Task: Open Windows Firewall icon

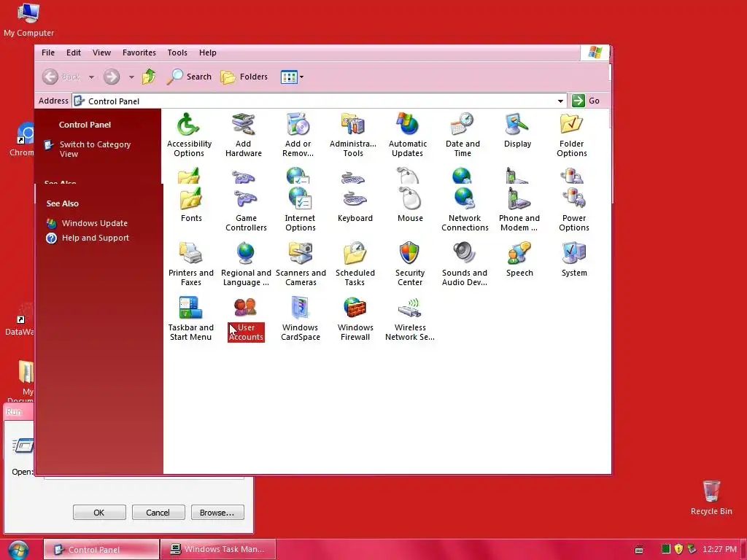Action: click(x=355, y=319)
